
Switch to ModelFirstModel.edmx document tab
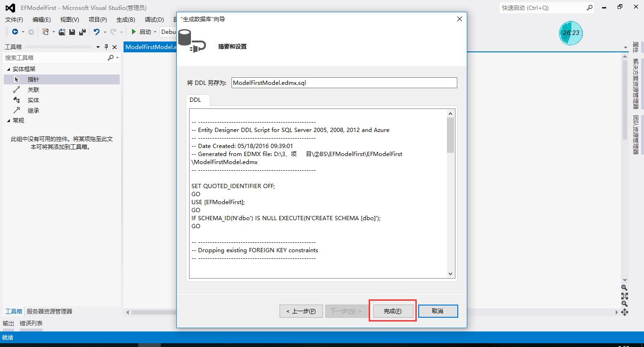pos(150,47)
